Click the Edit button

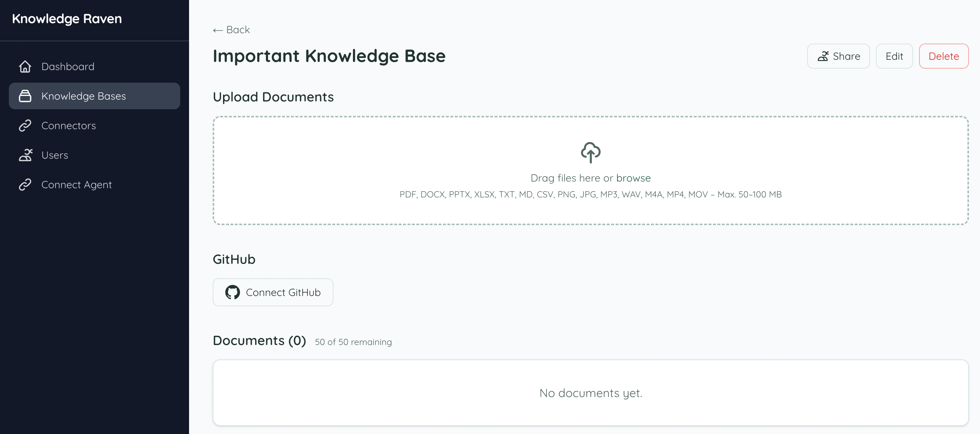[x=894, y=56]
